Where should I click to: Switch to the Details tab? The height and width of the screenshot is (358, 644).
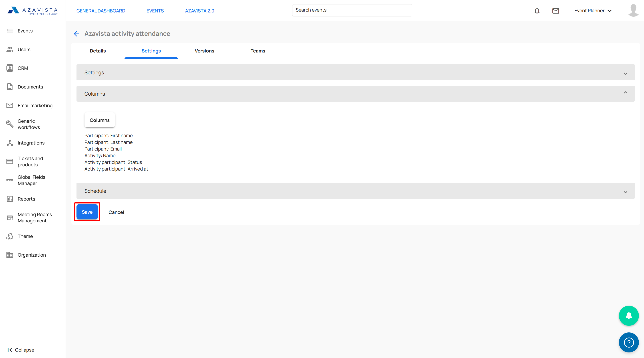click(98, 51)
